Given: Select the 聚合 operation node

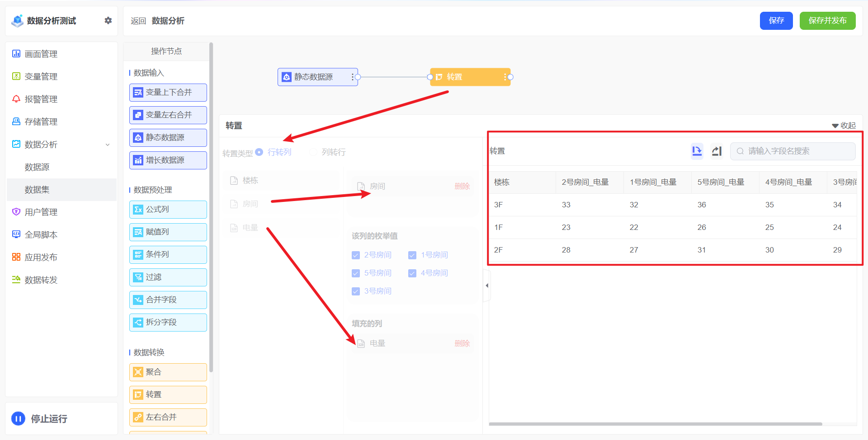Looking at the screenshot, I should 168,372.
